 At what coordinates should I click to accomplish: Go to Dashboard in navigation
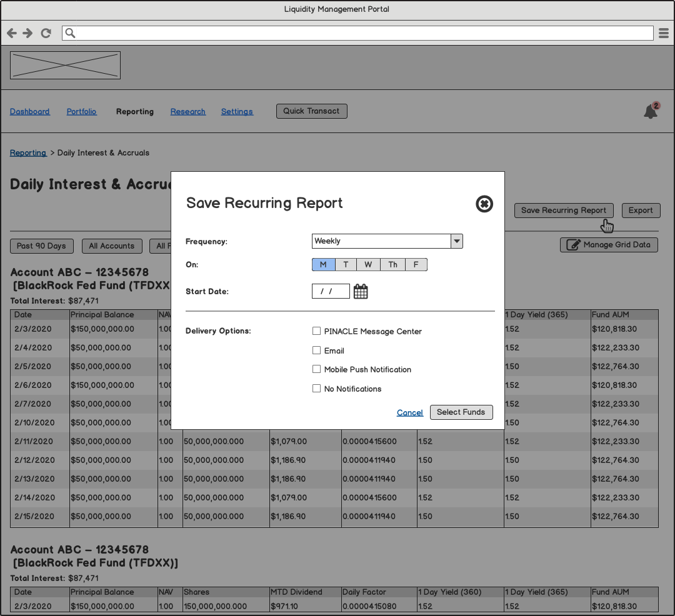30,111
